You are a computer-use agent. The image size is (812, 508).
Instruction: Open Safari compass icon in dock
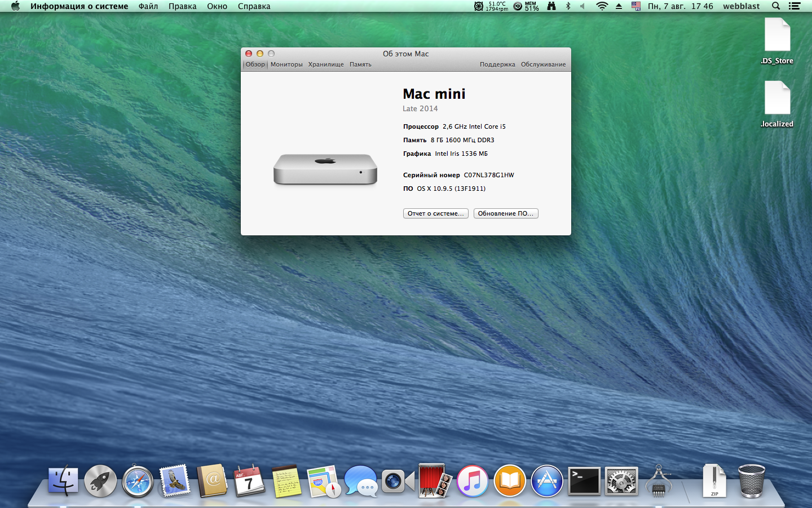point(138,481)
